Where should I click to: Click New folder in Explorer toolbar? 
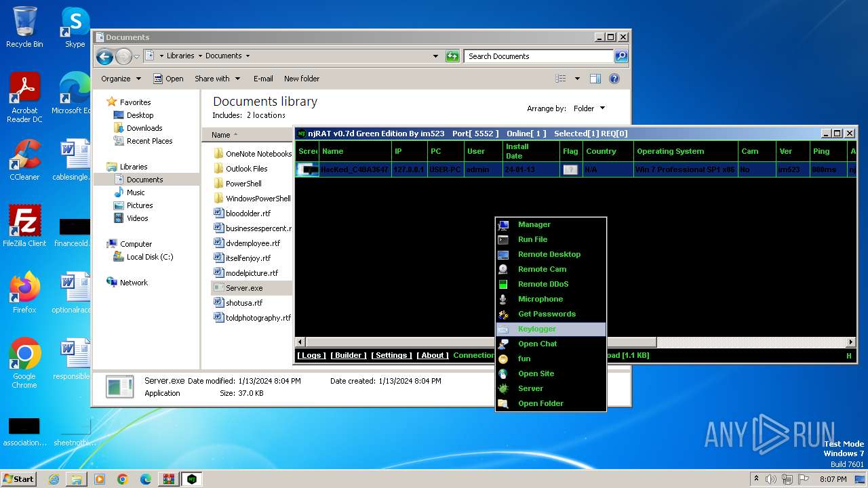302,79
